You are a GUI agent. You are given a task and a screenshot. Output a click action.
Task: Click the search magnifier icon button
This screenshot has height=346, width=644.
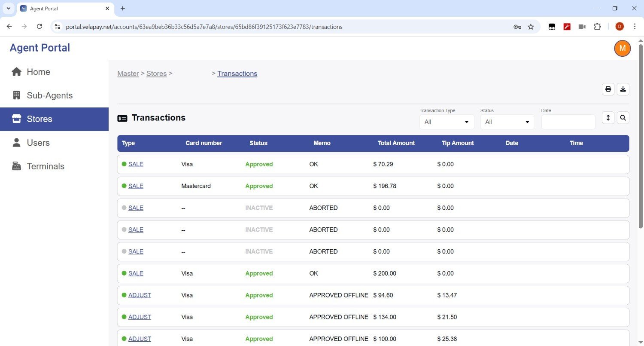[623, 117]
